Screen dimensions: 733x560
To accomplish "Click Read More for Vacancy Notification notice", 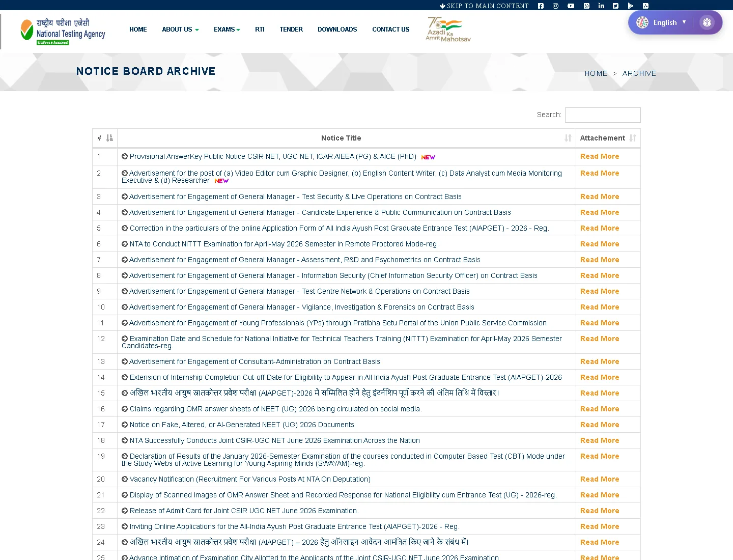I will coord(600,480).
